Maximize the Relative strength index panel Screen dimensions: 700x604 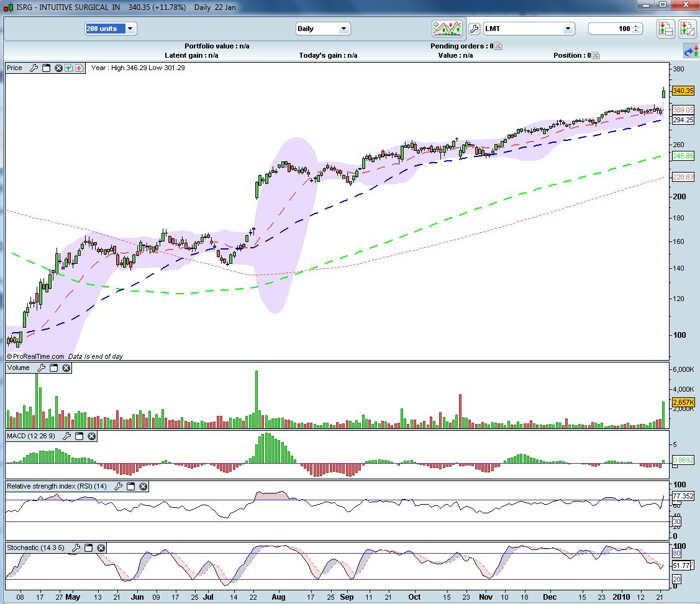[x=131, y=486]
